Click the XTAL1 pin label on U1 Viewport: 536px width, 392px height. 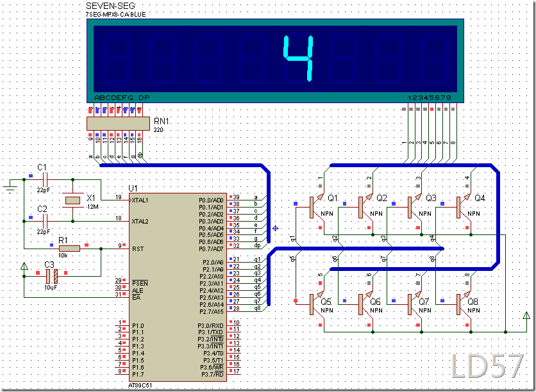pos(141,200)
